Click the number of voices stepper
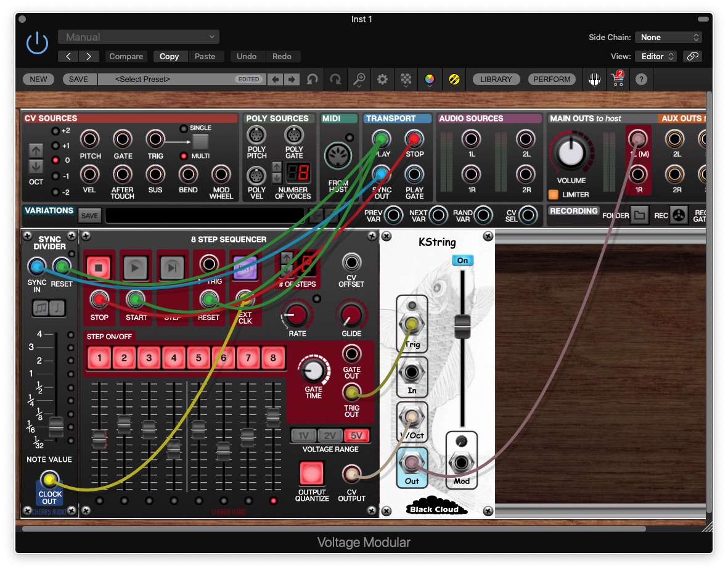This screenshot has width=728, height=571. (x=277, y=173)
